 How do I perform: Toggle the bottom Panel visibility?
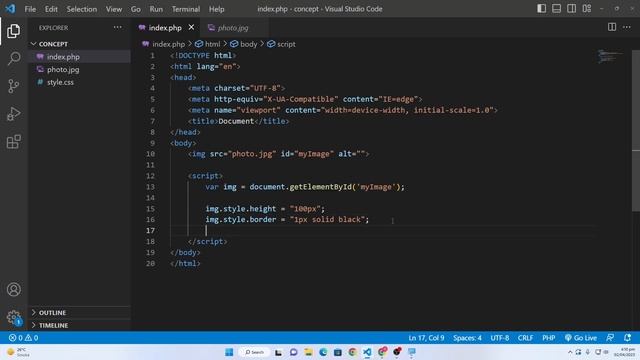coord(556,9)
